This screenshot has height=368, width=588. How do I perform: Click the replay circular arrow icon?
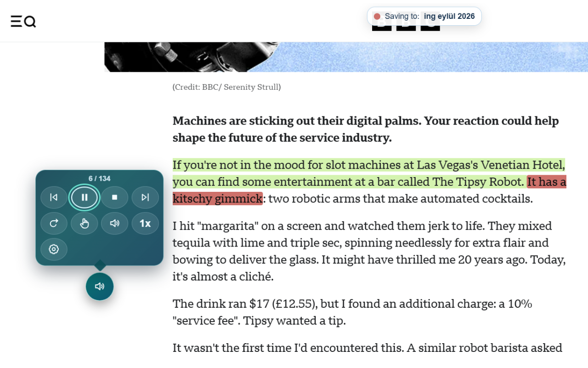click(x=54, y=224)
